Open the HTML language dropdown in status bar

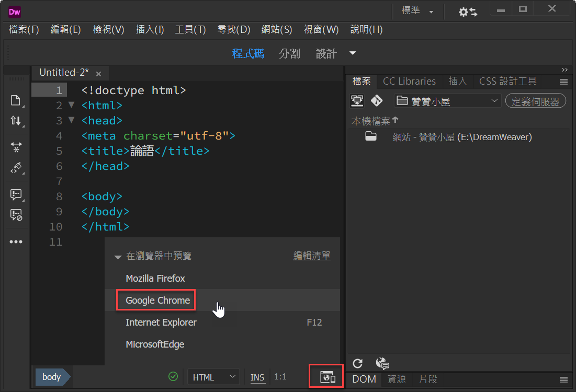pos(214,377)
